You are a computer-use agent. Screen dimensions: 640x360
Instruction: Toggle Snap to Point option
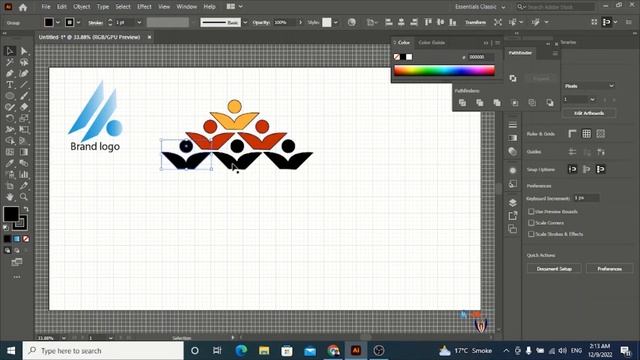(x=573, y=169)
